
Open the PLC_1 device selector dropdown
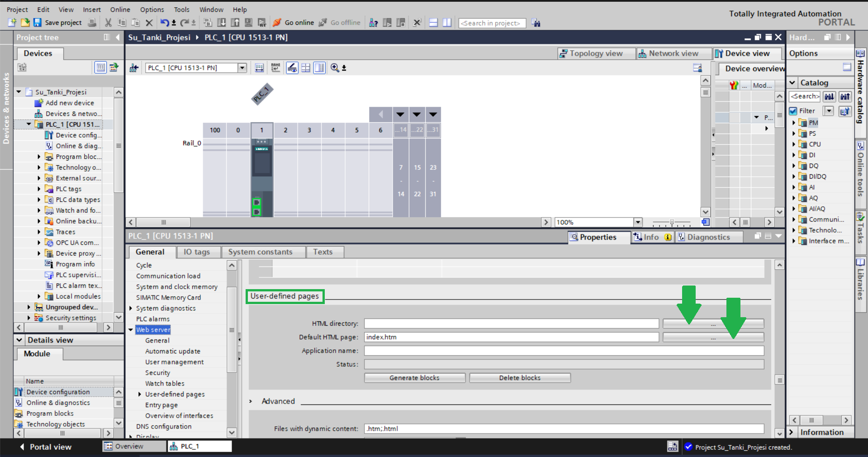click(242, 68)
